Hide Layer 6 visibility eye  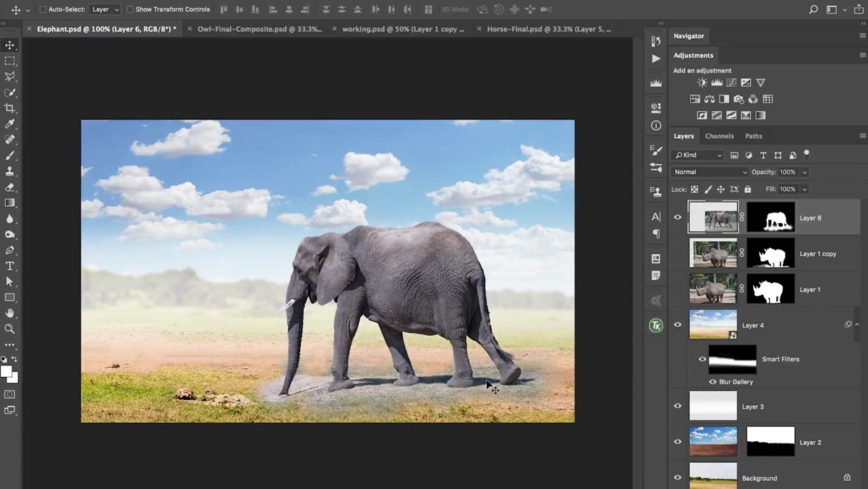point(678,217)
